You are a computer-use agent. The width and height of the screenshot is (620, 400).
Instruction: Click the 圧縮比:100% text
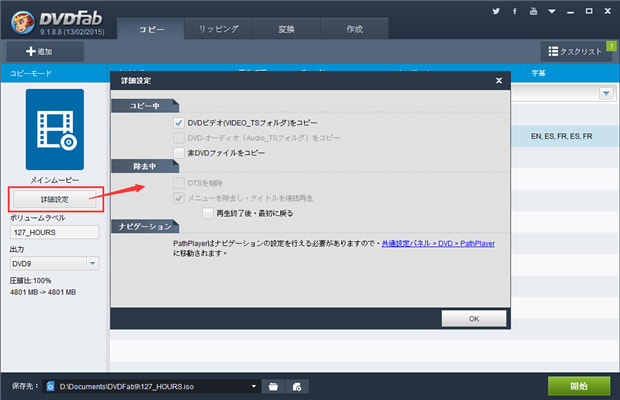tap(30, 281)
